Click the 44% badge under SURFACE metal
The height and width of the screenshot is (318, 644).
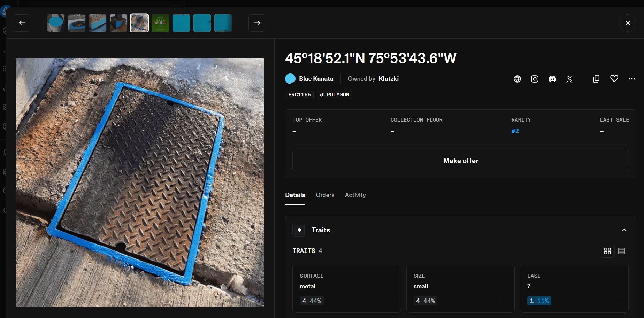tap(312, 301)
